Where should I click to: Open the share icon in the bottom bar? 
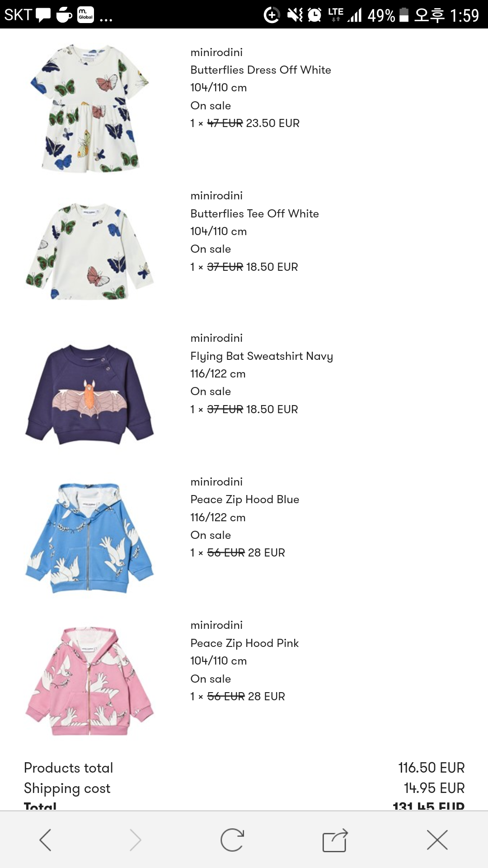[335, 840]
